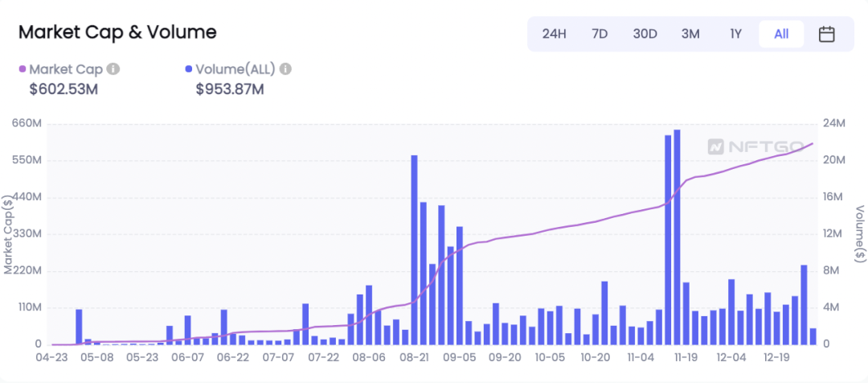Image resolution: width=868 pixels, height=383 pixels.
Task: Select the 24H time range tab
Action: (x=554, y=34)
